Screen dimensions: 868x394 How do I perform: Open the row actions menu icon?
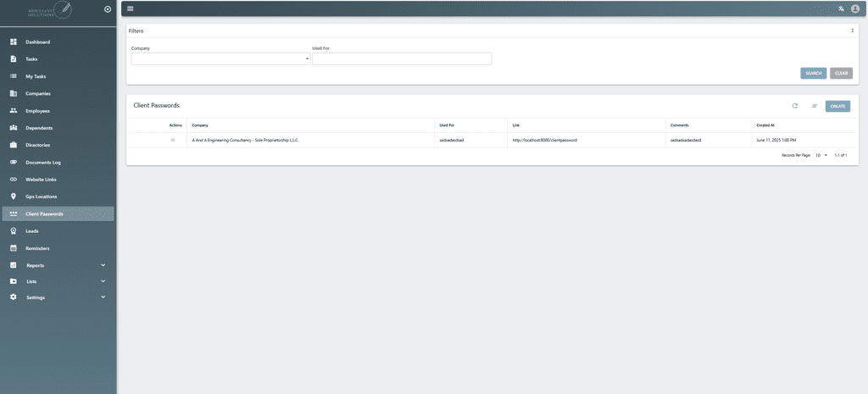173,140
